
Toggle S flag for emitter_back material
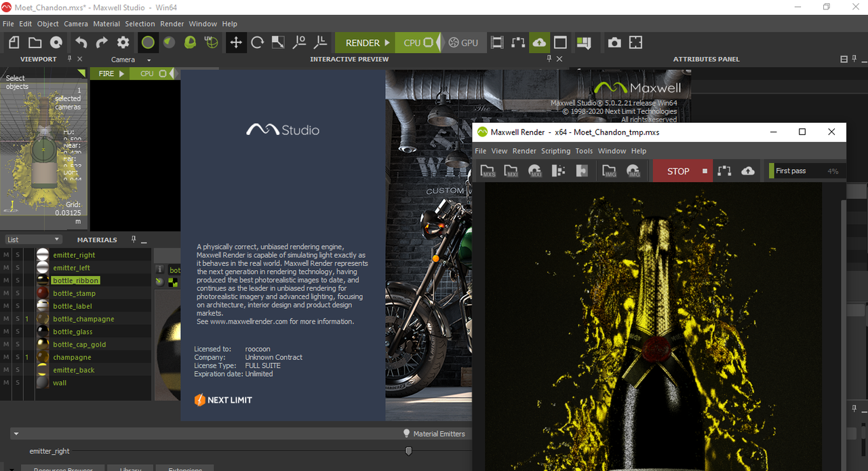click(x=18, y=370)
